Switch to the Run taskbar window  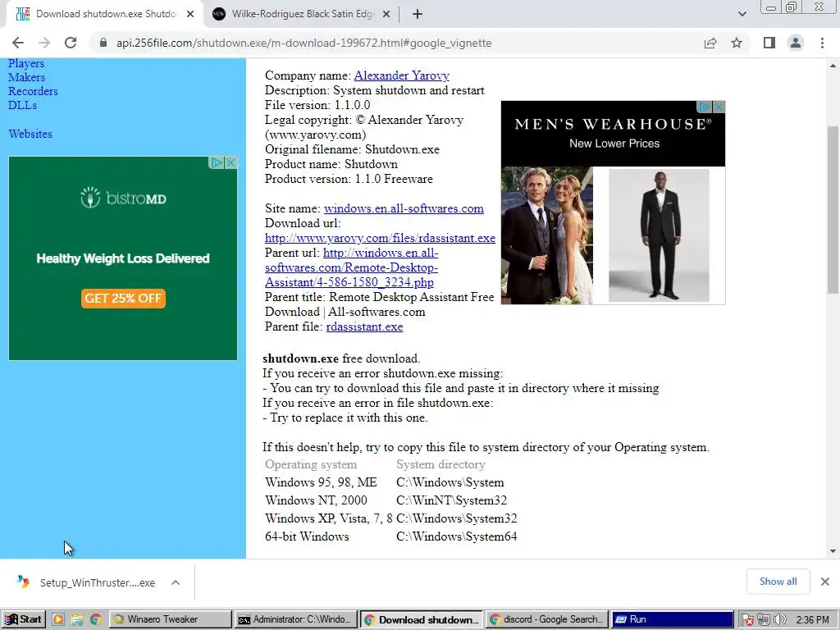click(672, 619)
